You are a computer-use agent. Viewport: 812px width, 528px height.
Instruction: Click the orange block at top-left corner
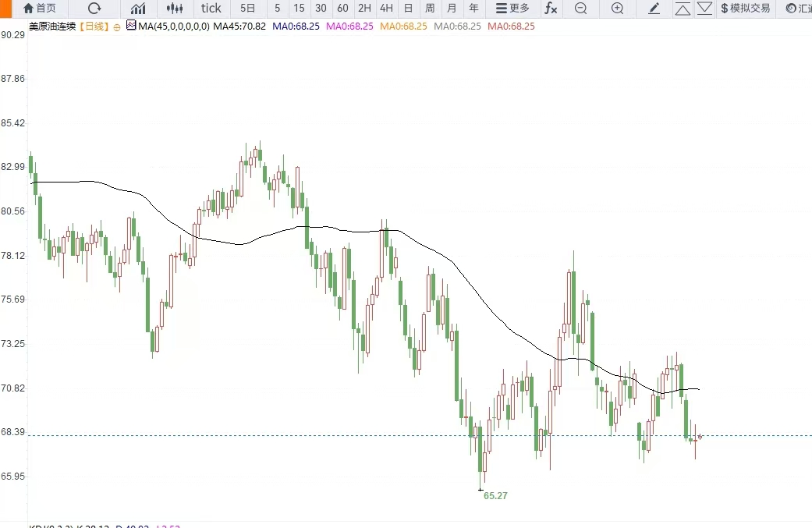pyautogui.click(x=5, y=9)
